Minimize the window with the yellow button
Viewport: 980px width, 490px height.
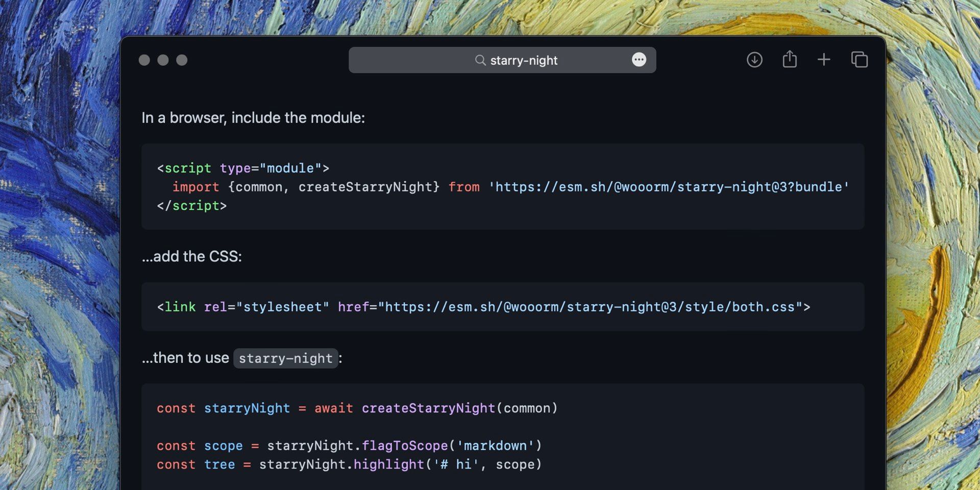click(x=163, y=60)
